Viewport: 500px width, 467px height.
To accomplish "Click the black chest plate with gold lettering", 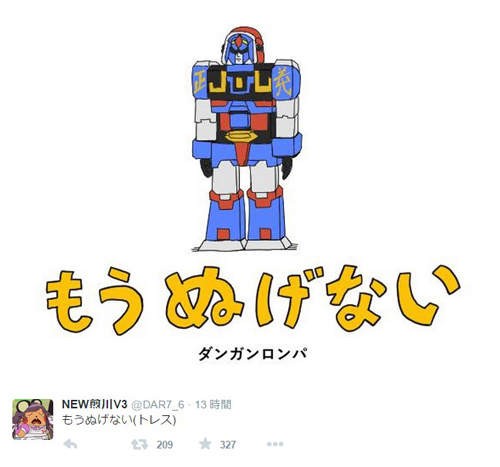I will point(240,82).
